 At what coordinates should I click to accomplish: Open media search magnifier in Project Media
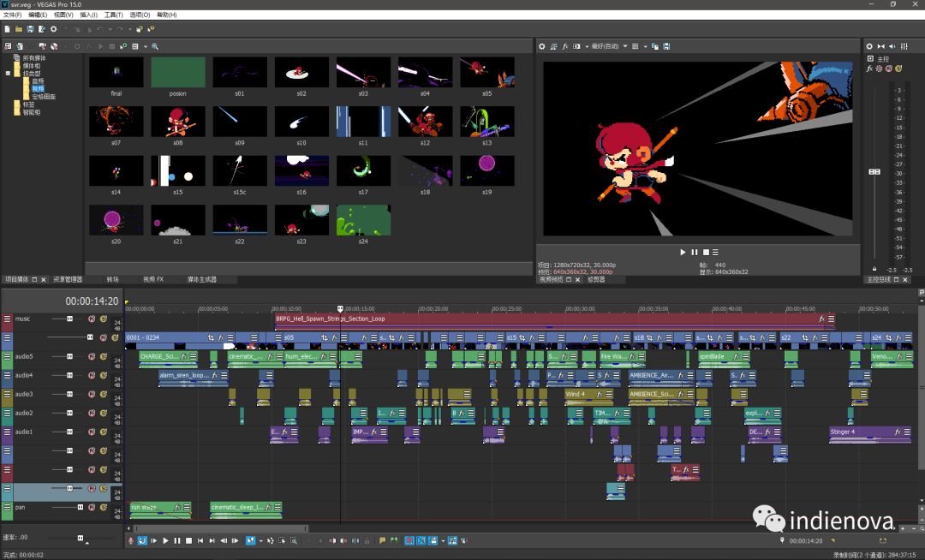(x=155, y=46)
